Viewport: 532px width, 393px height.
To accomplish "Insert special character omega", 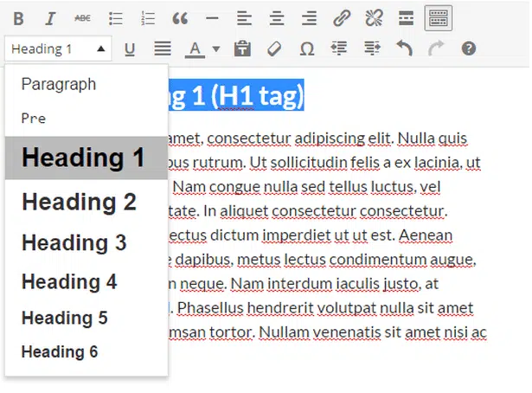I will 307,48.
